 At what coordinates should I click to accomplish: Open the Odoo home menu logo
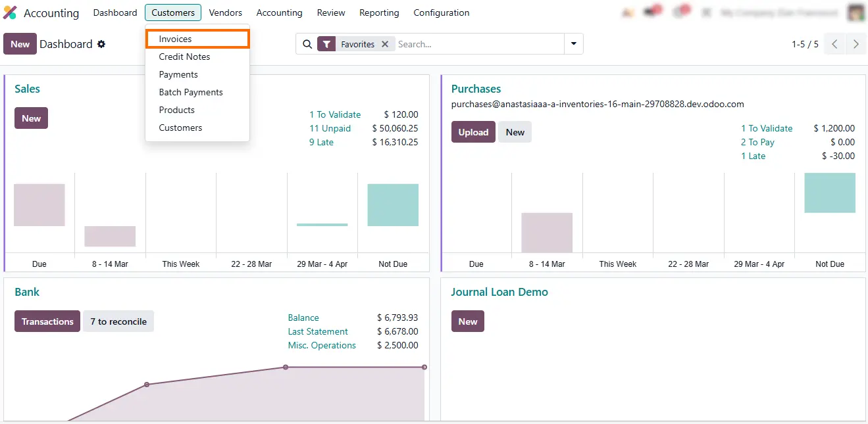pos(10,12)
